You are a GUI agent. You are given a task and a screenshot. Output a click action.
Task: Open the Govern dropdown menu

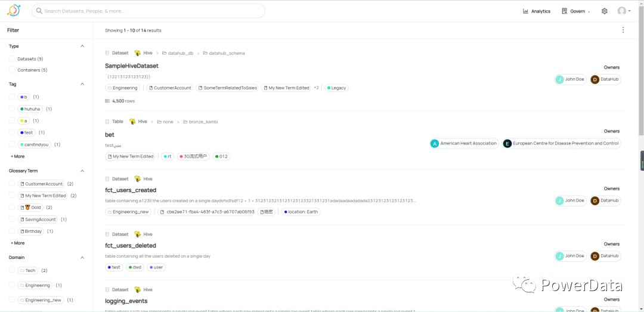(576, 11)
